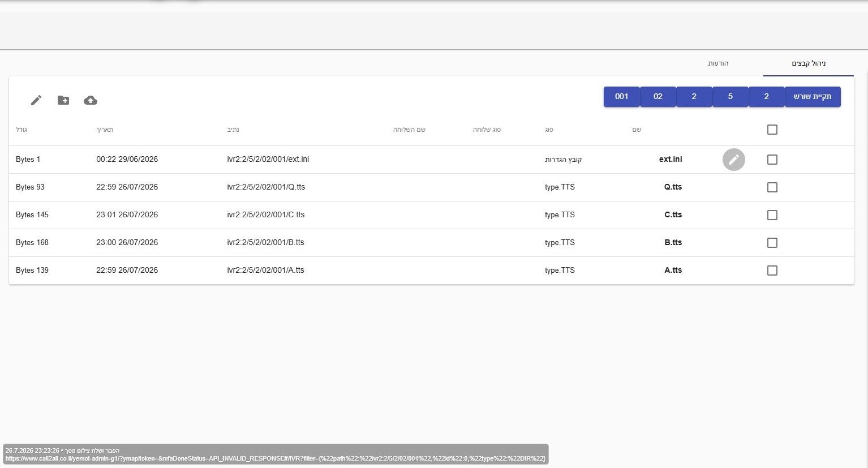Tick the select-all checkbox in the header
Screen dimensions: 868x468
772,130
